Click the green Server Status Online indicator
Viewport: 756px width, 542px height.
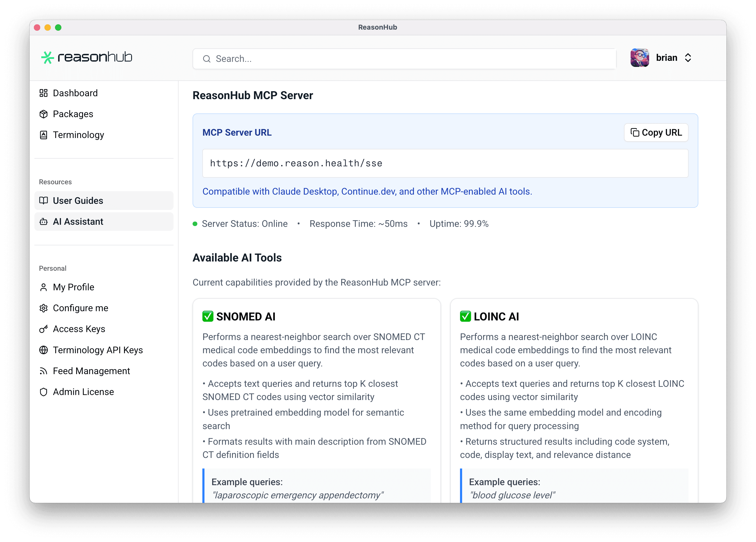(195, 223)
